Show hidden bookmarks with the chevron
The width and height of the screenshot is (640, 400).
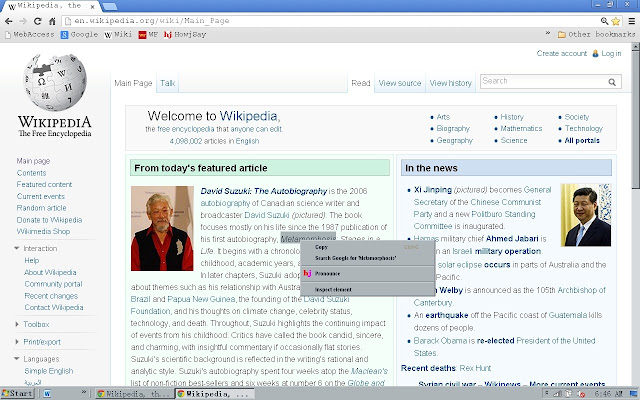[x=548, y=33]
